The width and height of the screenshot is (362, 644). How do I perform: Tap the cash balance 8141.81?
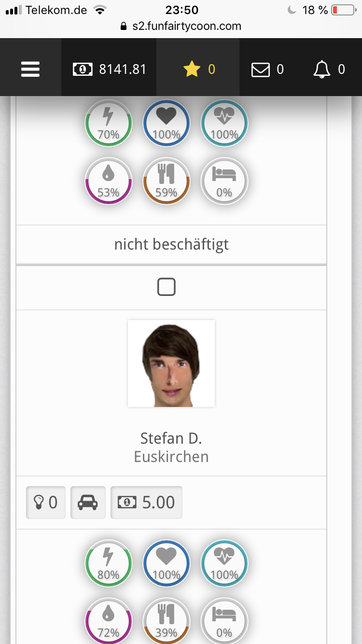(110, 70)
